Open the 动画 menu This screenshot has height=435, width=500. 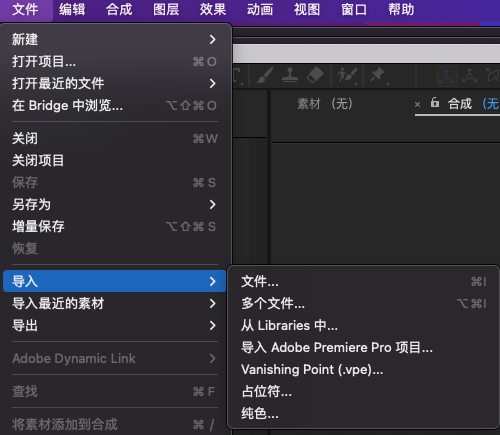[x=260, y=9]
